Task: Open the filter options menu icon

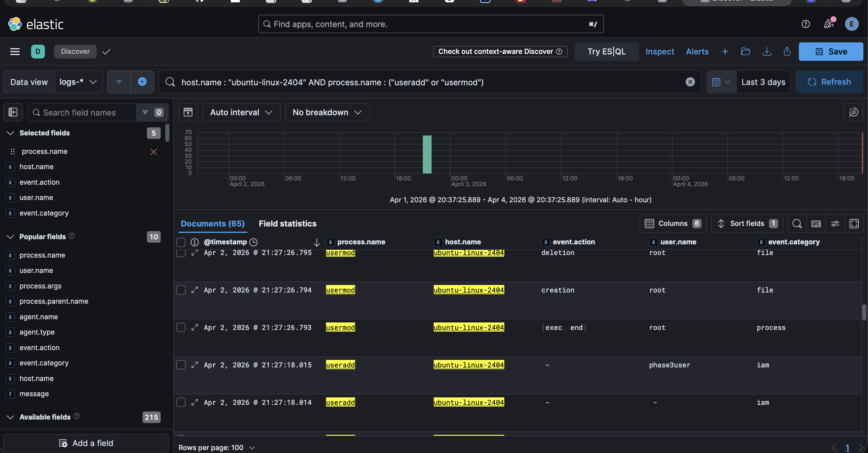Action: click(119, 82)
